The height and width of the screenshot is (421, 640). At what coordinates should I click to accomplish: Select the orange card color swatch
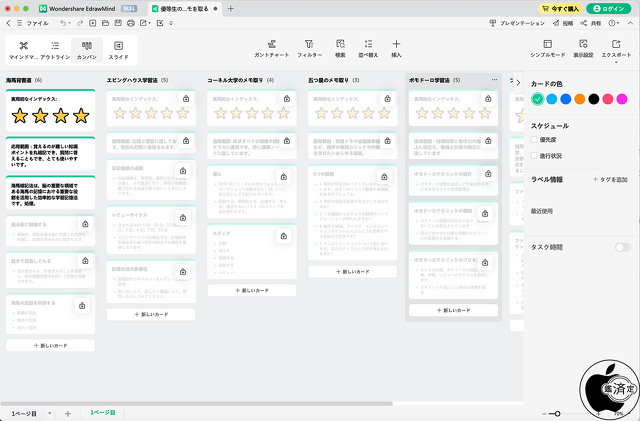point(580,98)
